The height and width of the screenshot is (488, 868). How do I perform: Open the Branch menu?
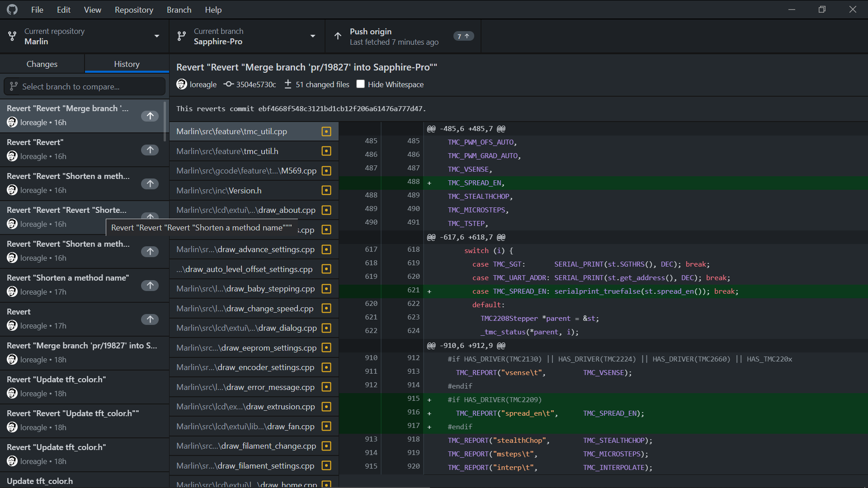[179, 9]
